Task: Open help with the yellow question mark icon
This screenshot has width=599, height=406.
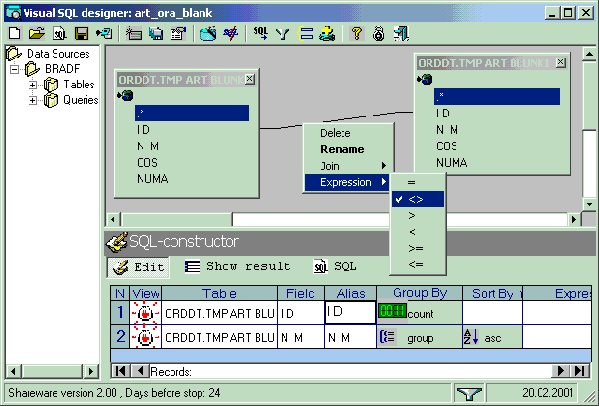Action: pyautogui.click(x=357, y=34)
